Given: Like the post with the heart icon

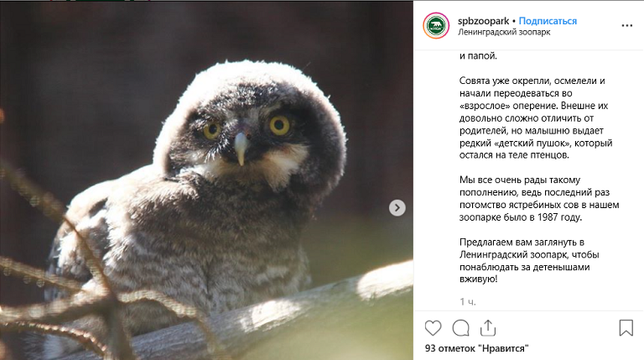Looking at the screenshot, I should point(433,328).
